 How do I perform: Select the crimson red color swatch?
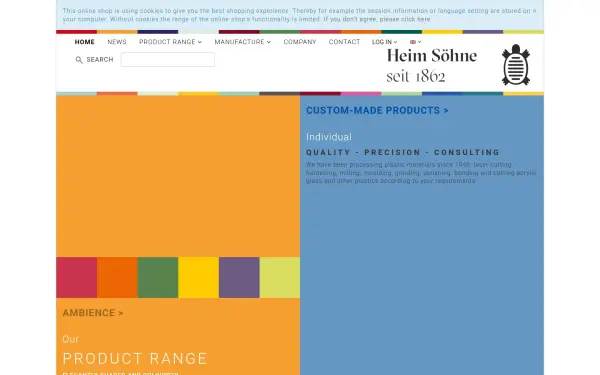(77, 277)
